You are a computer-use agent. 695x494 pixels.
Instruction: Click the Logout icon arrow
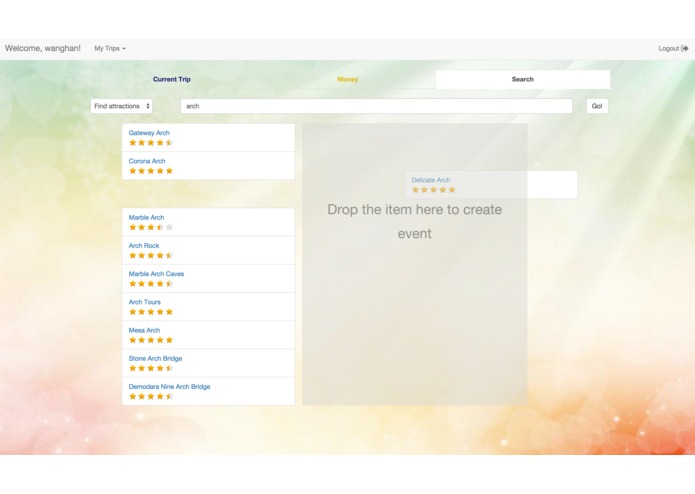tap(685, 48)
